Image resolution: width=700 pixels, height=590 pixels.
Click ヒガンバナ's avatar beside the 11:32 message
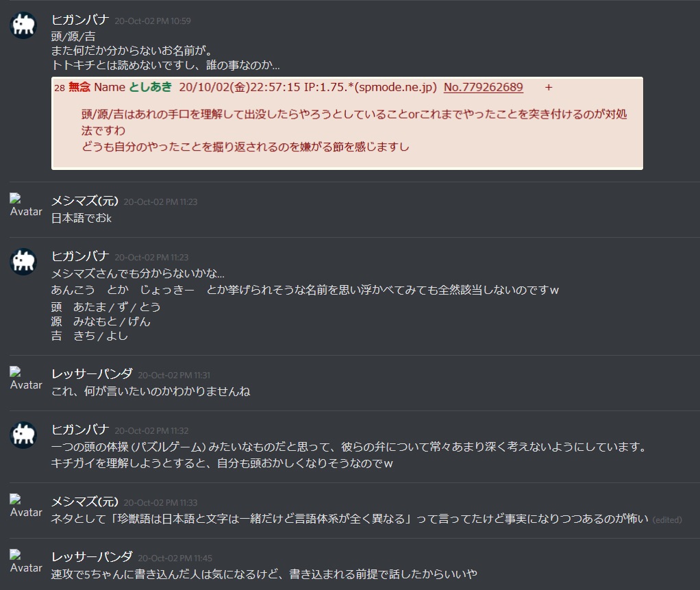(23, 435)
